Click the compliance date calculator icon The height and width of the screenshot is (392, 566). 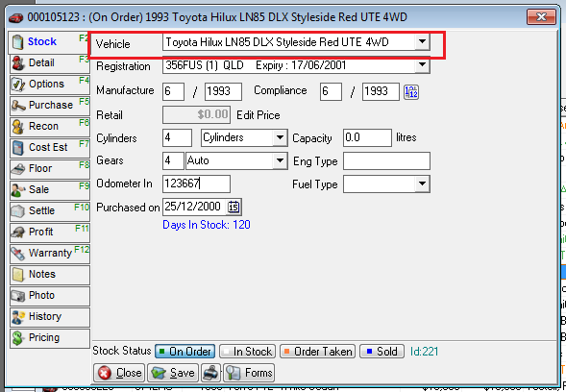click(x=410, y=92)
